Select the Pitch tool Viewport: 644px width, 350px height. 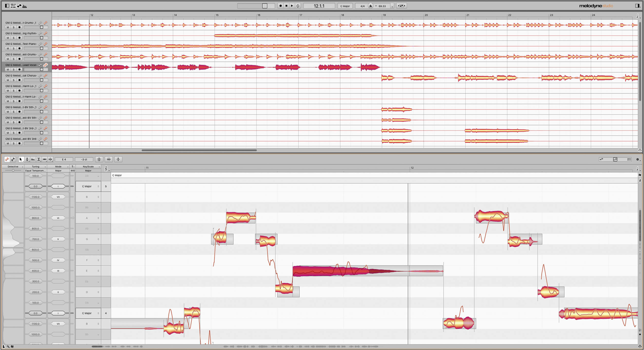click(x=27, y=159)
